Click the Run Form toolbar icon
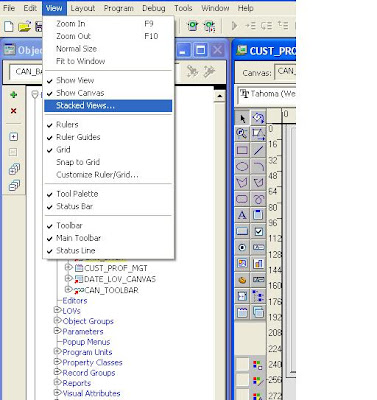Screen dimensions: 377x400 193,26
